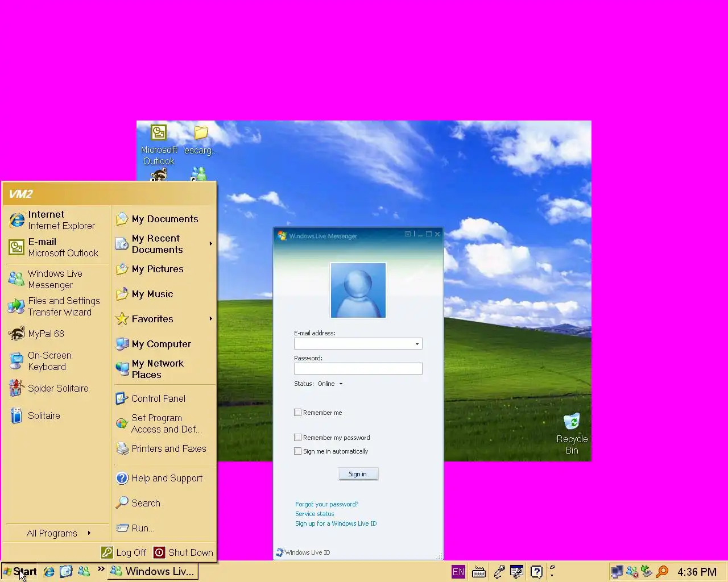Check Remember my password box
This screenshot has width=728, height=582.
(297, 438)
